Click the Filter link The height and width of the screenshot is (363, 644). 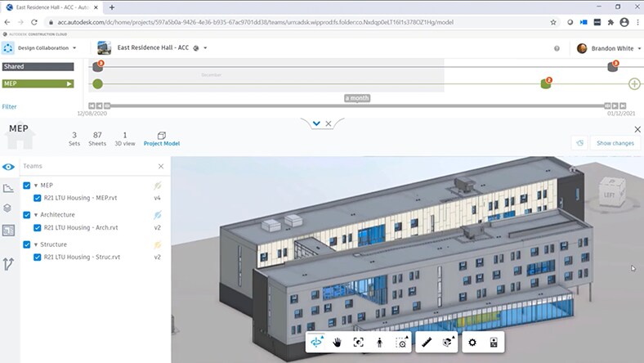tap(9, 107)
